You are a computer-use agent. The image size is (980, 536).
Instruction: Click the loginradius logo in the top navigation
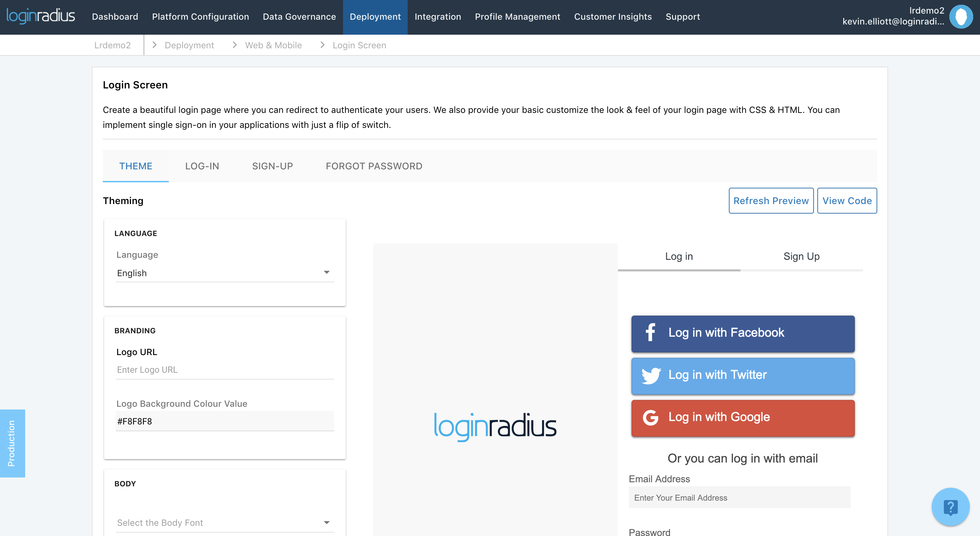[40, 16]
